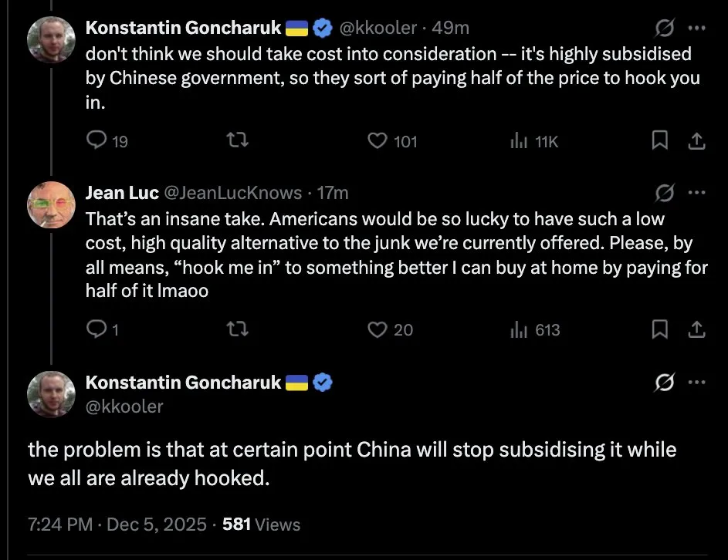Open more options on Konstantin's first tweet
Viewport: 728px width, 560px height.
(x=696, y=28)
